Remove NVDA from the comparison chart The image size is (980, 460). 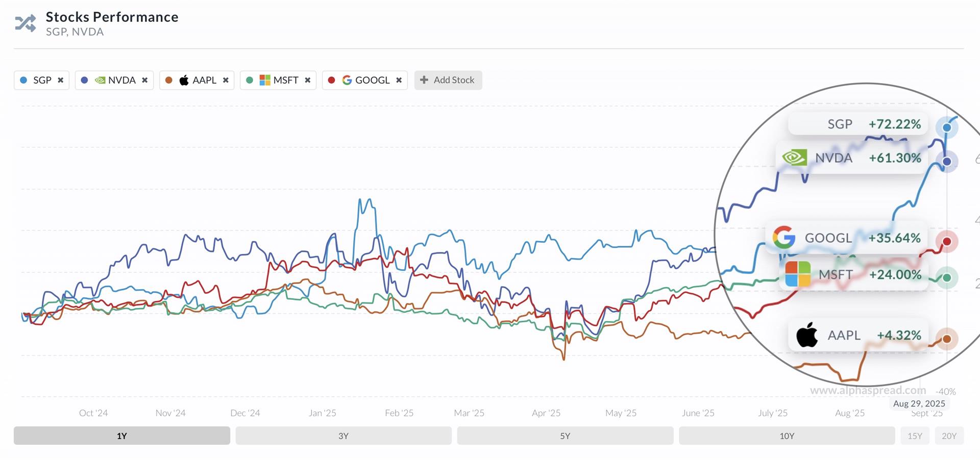[x=145, y=80]
